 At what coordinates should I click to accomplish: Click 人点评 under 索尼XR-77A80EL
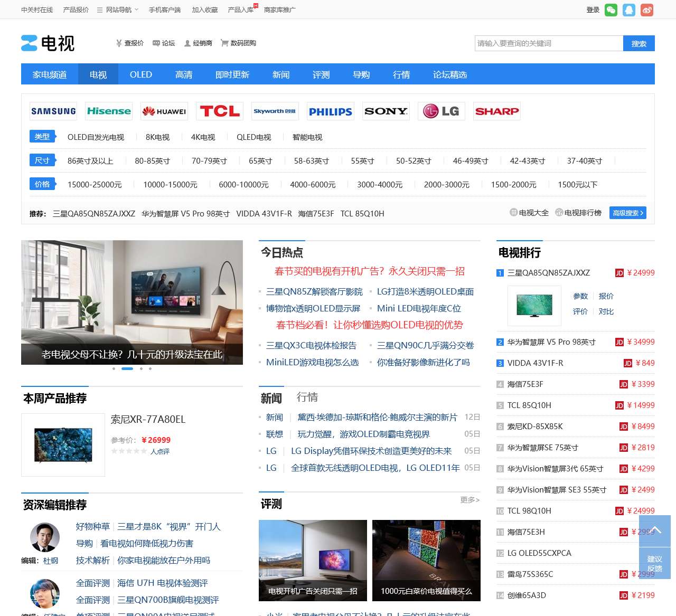[160, 451]
